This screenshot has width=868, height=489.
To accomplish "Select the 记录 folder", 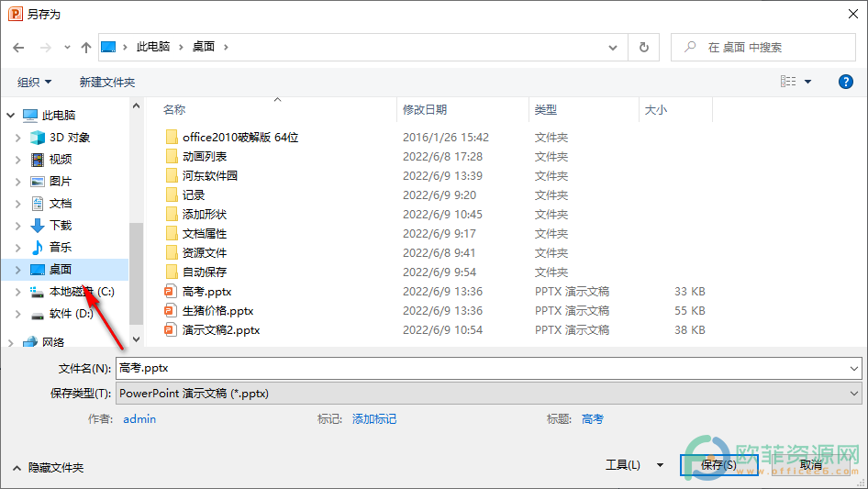I will (194, 194).
